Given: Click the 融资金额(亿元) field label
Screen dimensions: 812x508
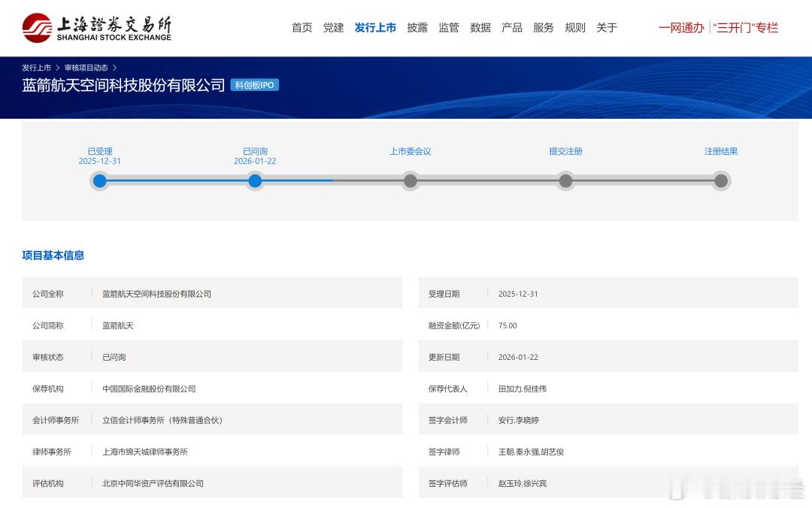Looking at the screenshot, I should pos(454,325).
